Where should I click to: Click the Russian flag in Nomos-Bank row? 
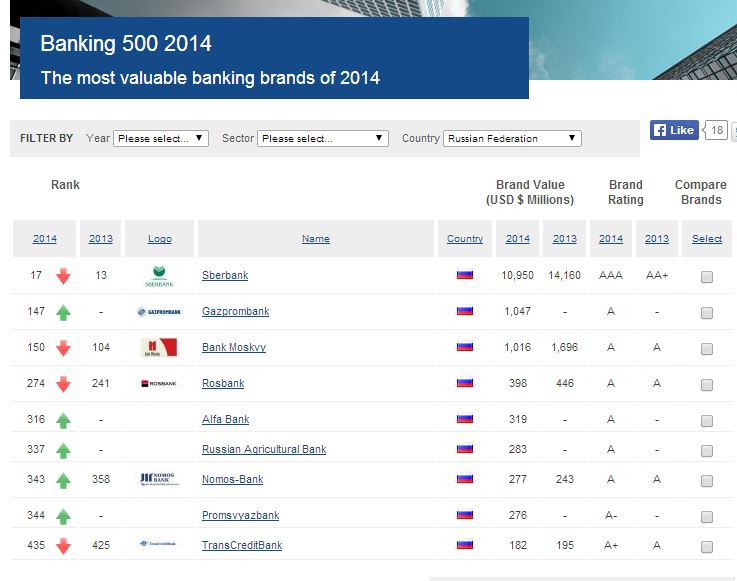point(465,479)
